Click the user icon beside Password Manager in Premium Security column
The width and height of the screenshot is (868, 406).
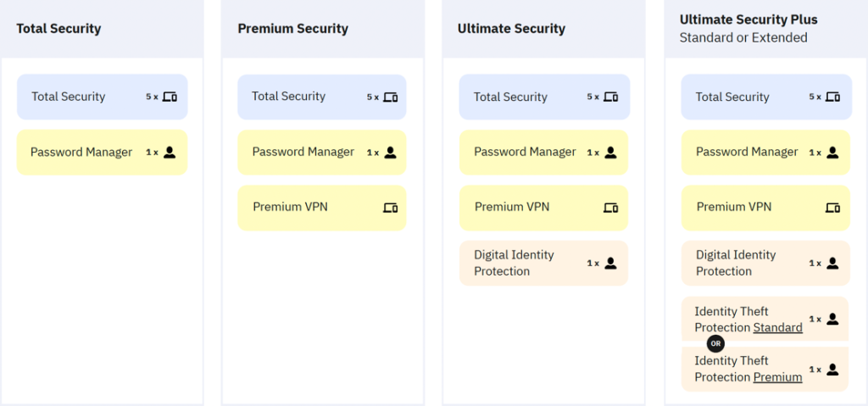pyautogui.click(x=390, y=153)
